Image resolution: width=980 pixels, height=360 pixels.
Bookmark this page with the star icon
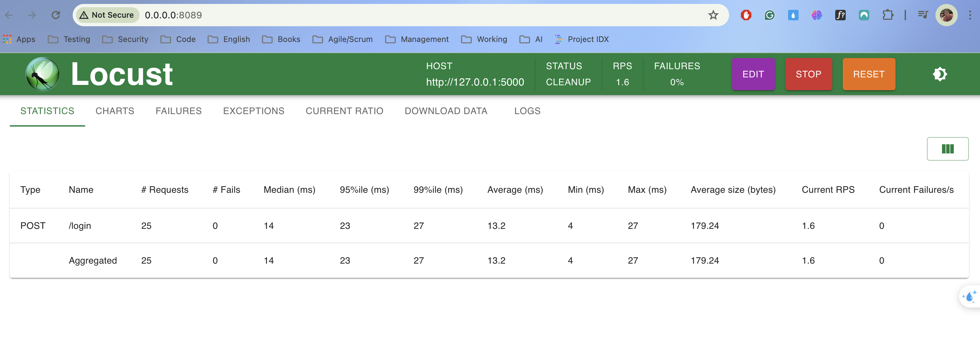coord(713,15)
